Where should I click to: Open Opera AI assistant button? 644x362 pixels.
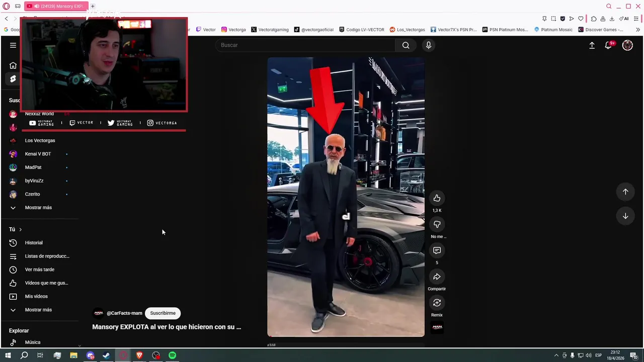[x=624, y=19]
